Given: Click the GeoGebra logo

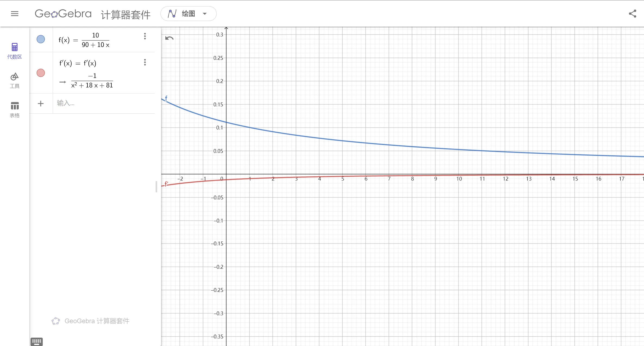Looking at the screenshot, I should coord(63,14).
